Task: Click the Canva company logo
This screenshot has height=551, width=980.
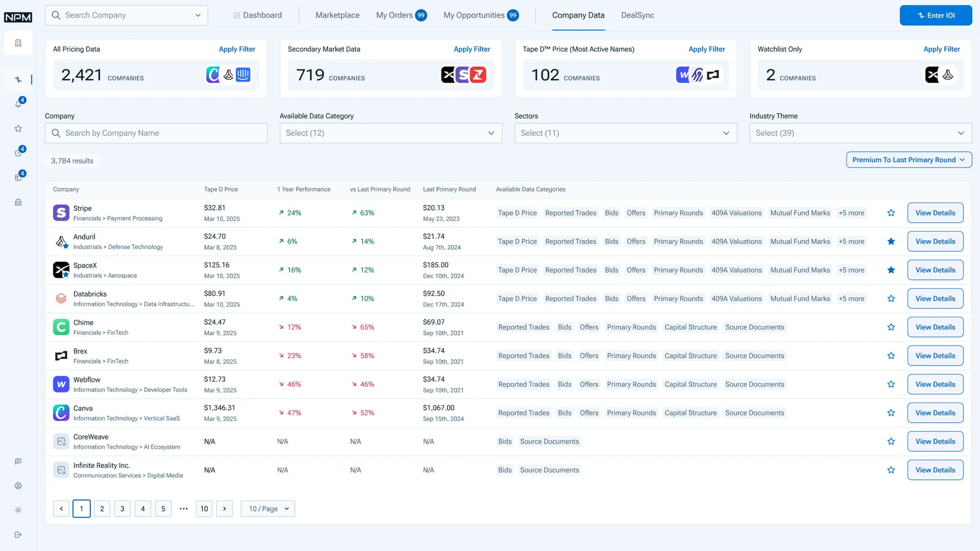Action: pyautogui.click(x=61, y=413)
